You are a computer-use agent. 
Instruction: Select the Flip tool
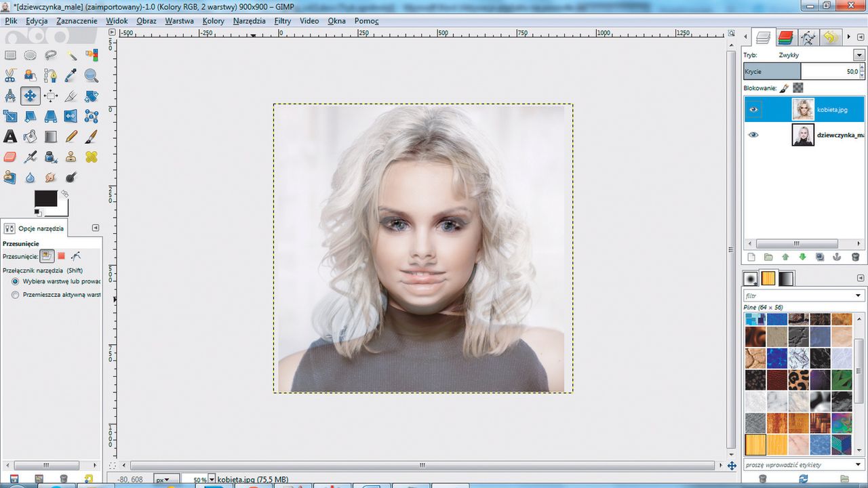click(71, 116)
